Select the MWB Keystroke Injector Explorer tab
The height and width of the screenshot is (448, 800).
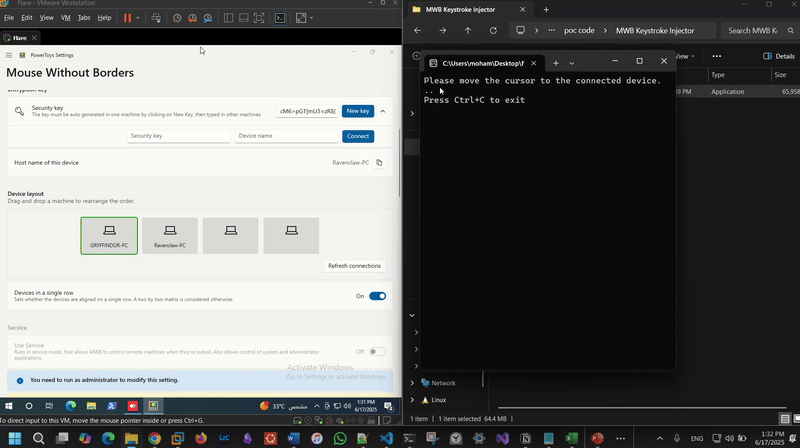(470, 9)
